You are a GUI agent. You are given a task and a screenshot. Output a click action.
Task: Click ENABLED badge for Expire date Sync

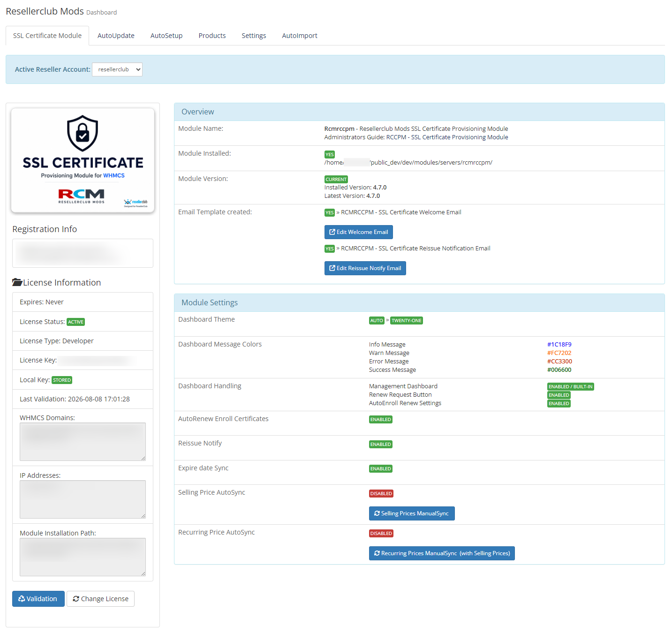(381, 469)
